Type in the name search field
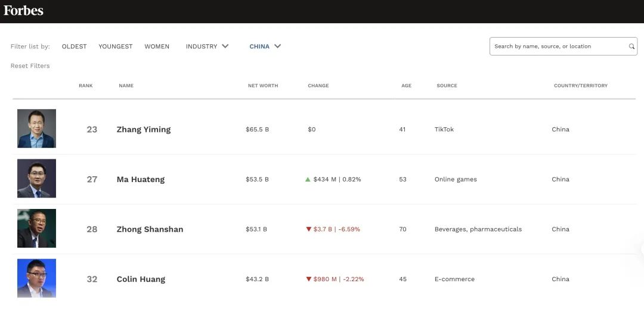The height and width of the screenshot is (314, 644). [x=558, y=47]
